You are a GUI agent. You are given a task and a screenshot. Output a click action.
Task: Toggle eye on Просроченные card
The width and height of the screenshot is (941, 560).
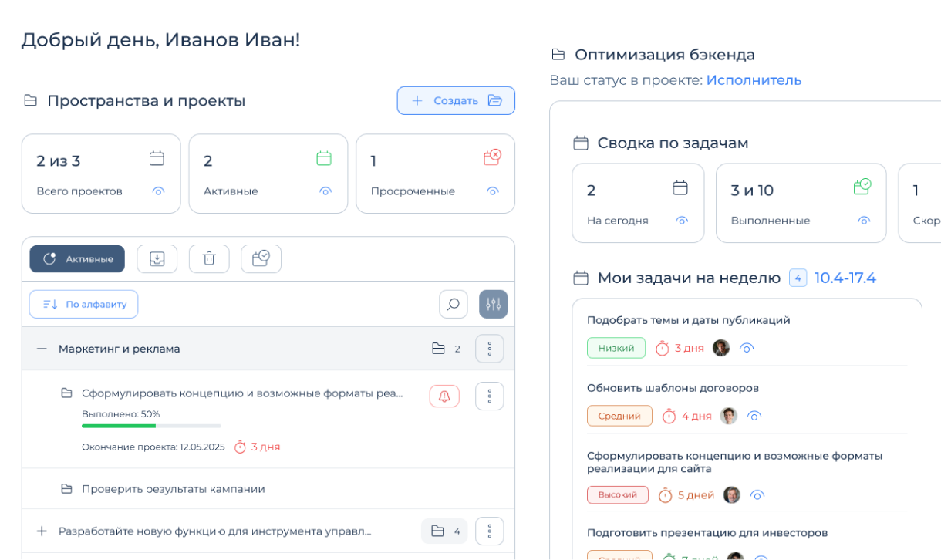click(x=492, y=191)
